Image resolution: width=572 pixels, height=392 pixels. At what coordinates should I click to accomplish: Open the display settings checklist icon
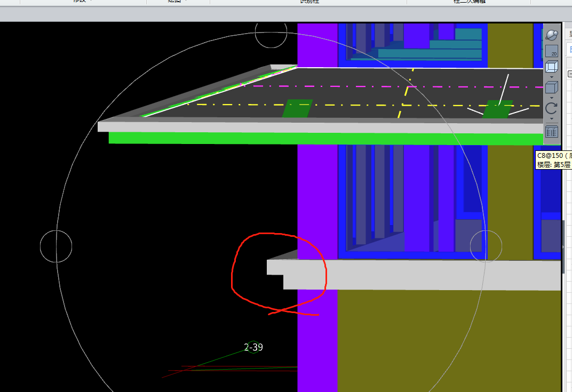click(552, 132)
